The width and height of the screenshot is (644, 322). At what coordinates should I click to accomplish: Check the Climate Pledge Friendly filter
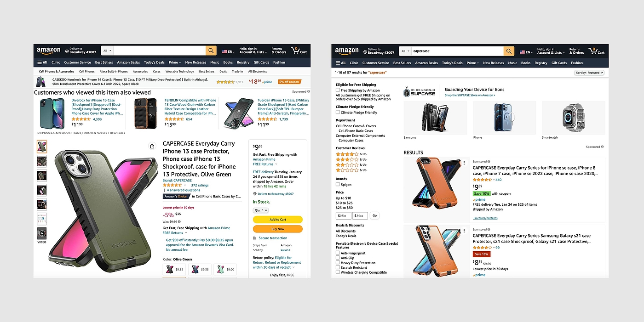(338, 112)
